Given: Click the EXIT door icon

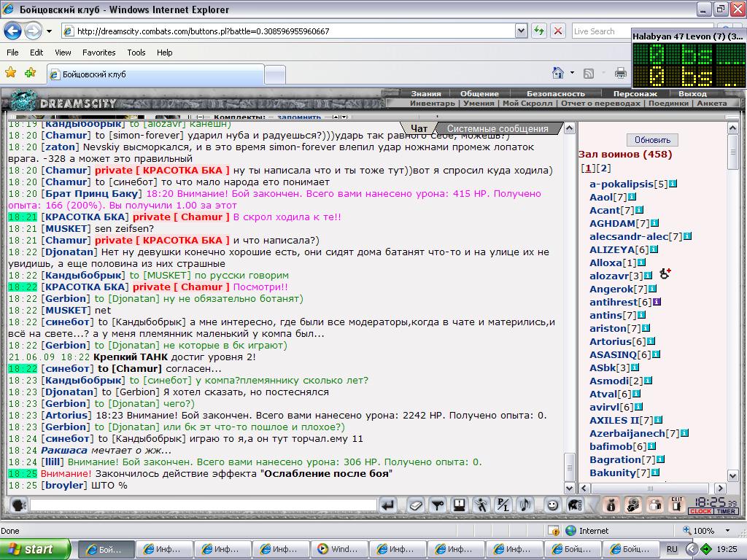Looking at the screenshot, I should pyautogui.click(x=677, y=505).
